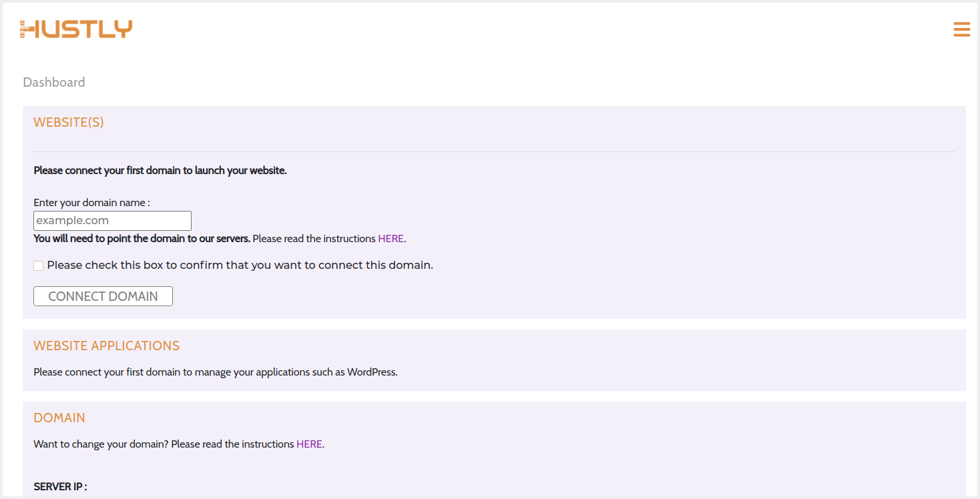Click 'Want to change your domain?' text
Viewport: 980px width, 499px height.
(101, 444)
